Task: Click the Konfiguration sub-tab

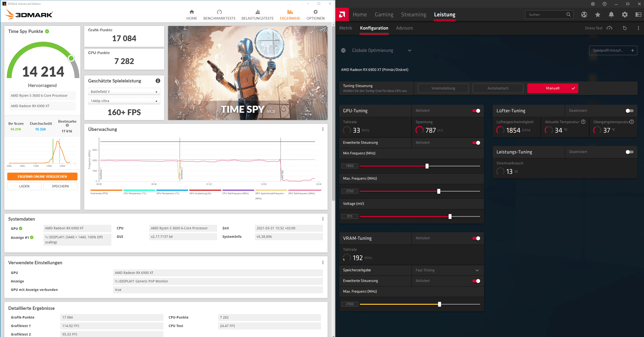Action: (x=374, y=28)
